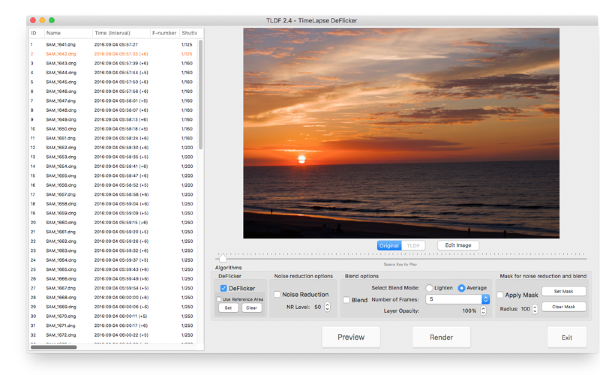Click the Edit Image button

(458, 245)
